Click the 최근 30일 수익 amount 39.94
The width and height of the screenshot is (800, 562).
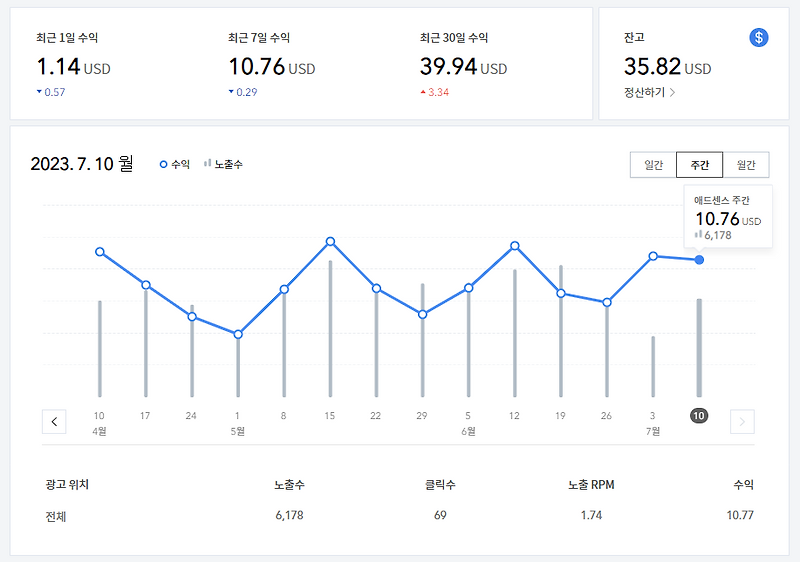point(448,67)
